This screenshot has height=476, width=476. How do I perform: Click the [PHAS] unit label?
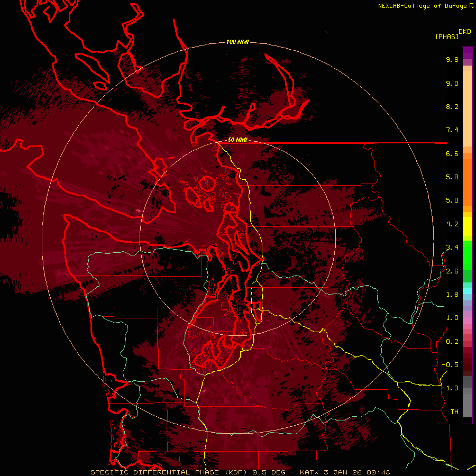[447, 36]
